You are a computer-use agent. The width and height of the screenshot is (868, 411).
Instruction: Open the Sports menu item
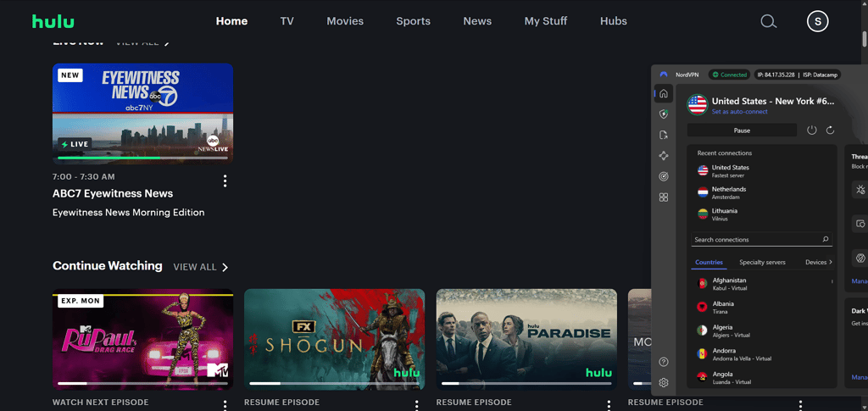(413, 21)
